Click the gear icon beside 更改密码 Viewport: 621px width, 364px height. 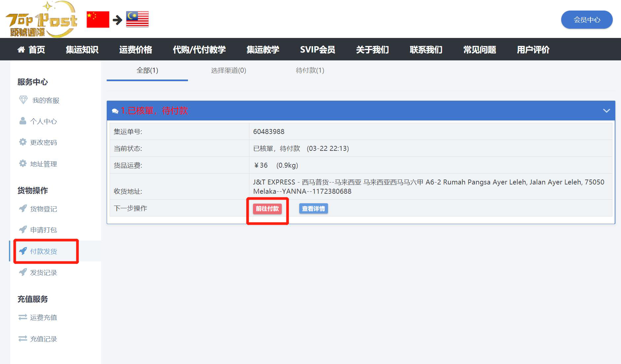[x=23, y=142]
